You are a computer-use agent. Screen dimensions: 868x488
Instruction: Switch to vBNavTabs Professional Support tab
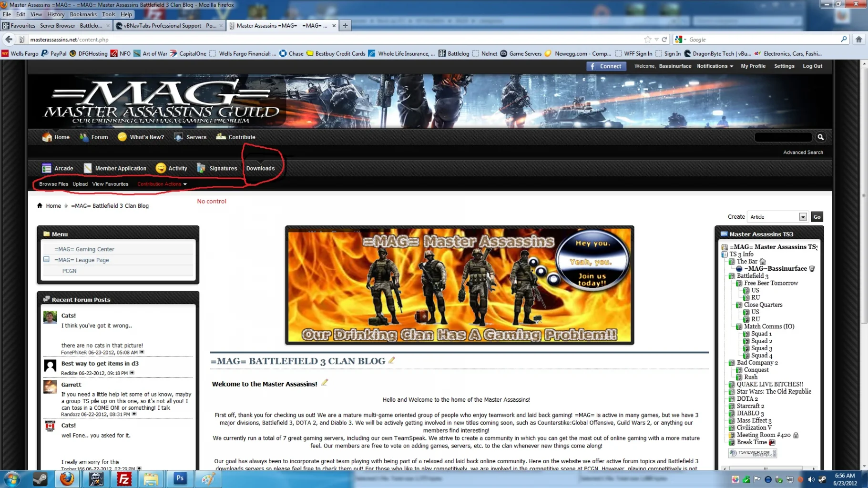tap(170, 26)
